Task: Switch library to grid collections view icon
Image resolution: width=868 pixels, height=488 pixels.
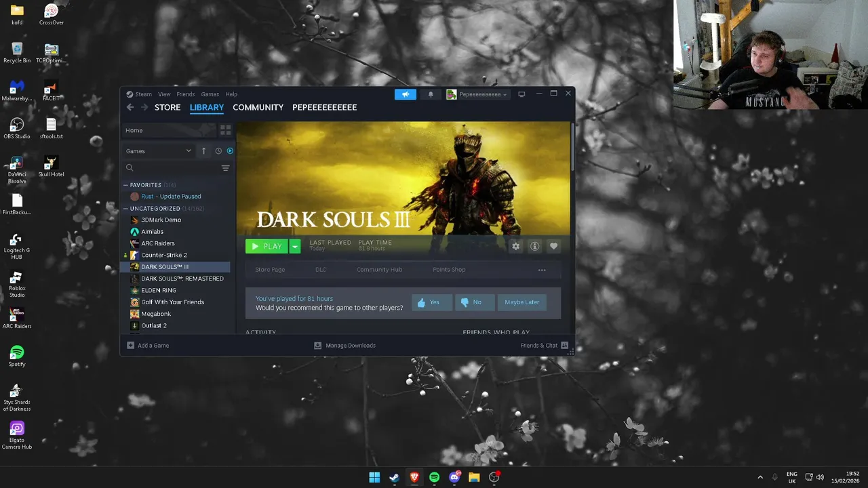Action: pyautogui.click(x=226, y=130)
